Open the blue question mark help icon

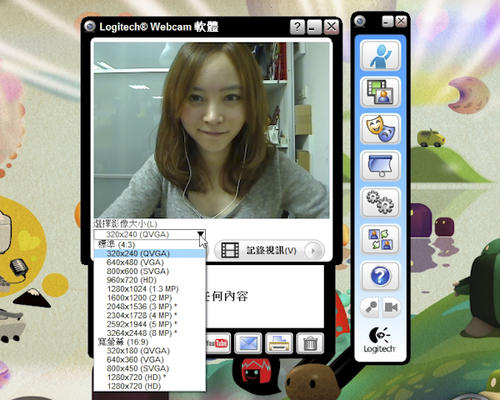(380, 276)
